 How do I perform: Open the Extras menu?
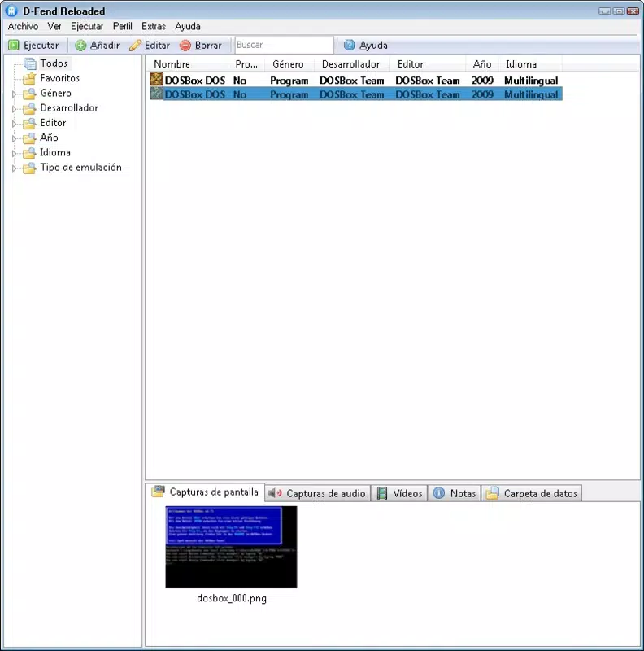click(154, 26)
